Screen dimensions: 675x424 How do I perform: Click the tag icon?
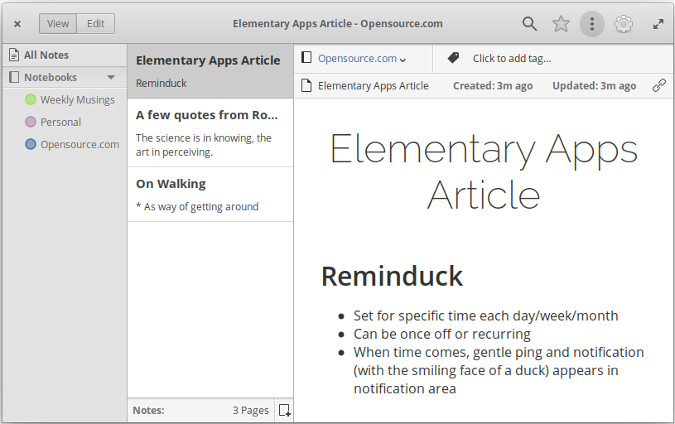point(453,58)
